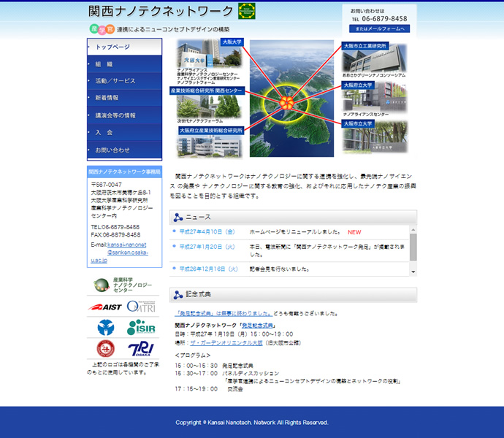Open the 新着情報 menu item
The width and height of the screenshot is (504, 438).
coord(124,98)
